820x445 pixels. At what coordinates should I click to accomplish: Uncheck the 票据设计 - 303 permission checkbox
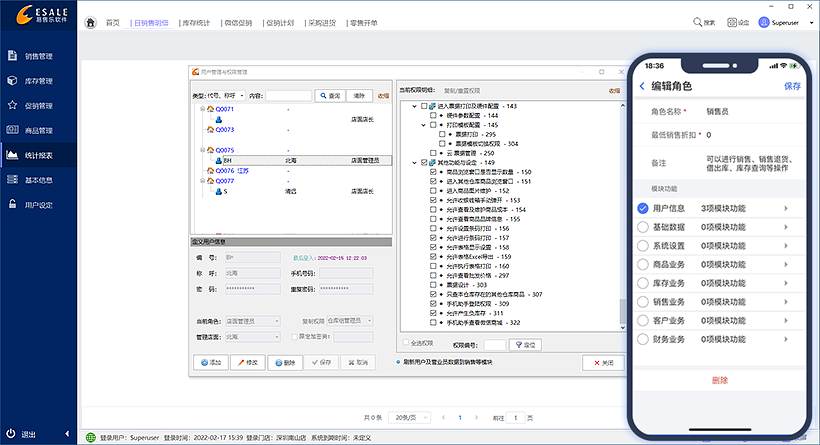433,286
